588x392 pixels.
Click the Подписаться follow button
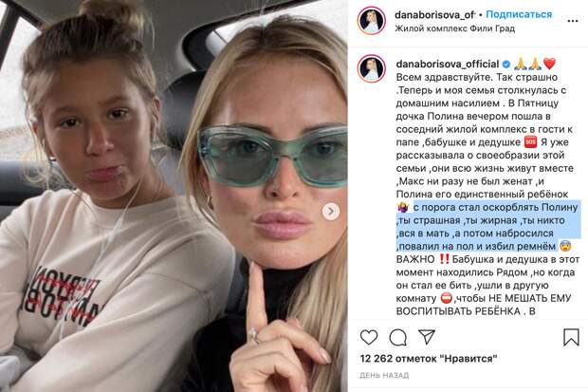(519, 14)
